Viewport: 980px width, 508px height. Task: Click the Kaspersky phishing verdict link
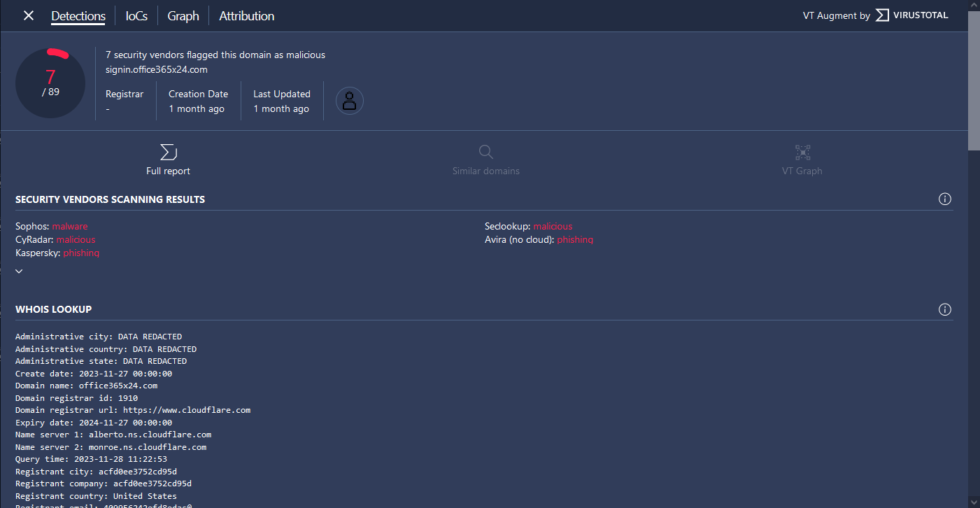click(81, 253)
